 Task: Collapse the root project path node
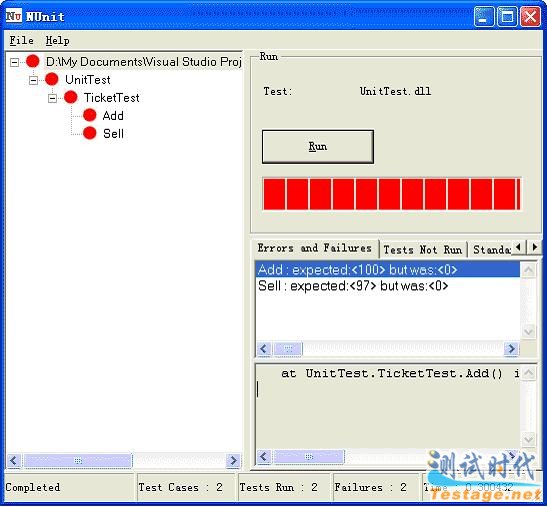(x=14, y=62)
